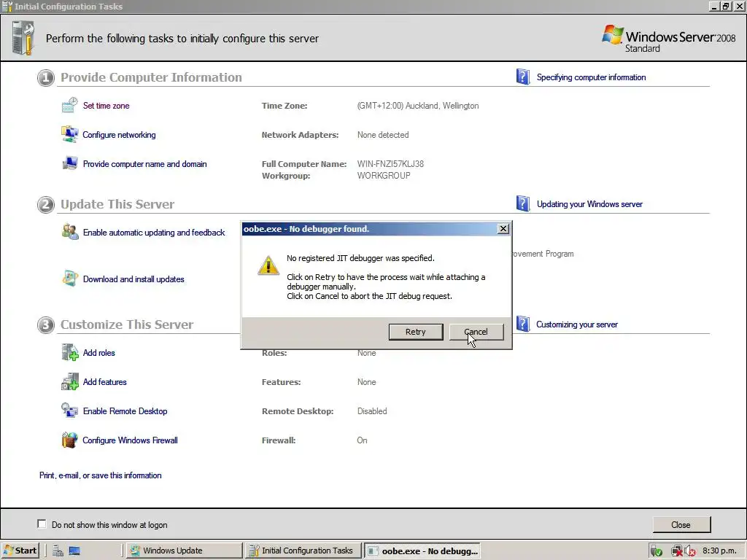Viewport: 747px width, 560px height.
Task: Open Print, e-mail, or save this information
Action: tap(101, 475)
